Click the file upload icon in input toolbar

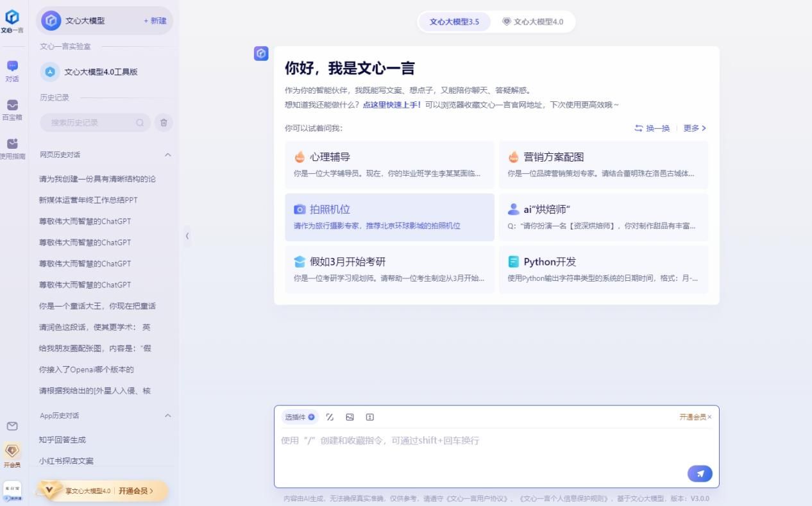click(370, 417)
